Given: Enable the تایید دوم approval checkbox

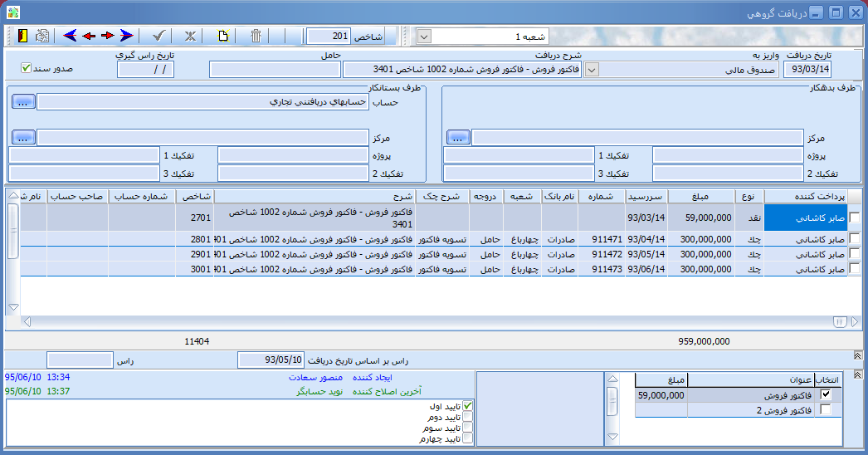Looking at the screenshot, I should tap(468, 416).
